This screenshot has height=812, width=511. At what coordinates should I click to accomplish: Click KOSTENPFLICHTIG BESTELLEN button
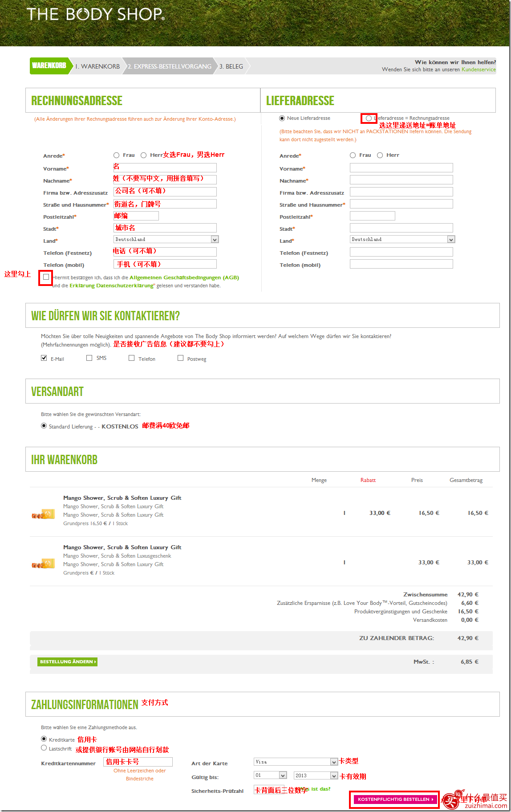(x=394, y=800)
